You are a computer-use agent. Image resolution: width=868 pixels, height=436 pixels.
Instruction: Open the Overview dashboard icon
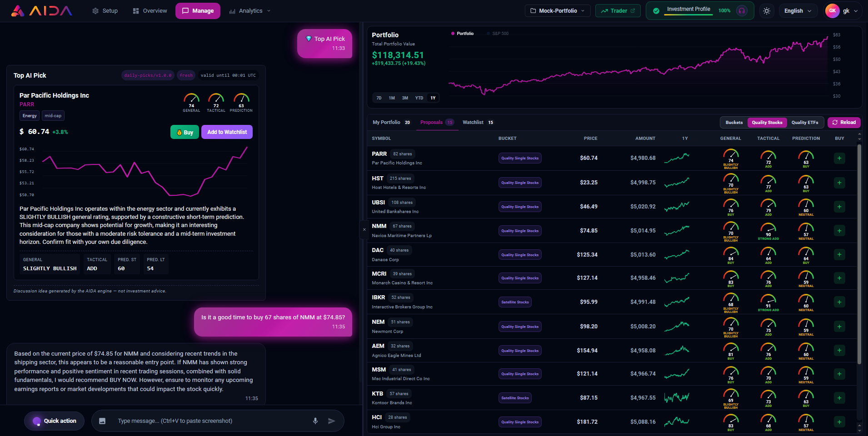pyautogui.click(x=136, y=11)
